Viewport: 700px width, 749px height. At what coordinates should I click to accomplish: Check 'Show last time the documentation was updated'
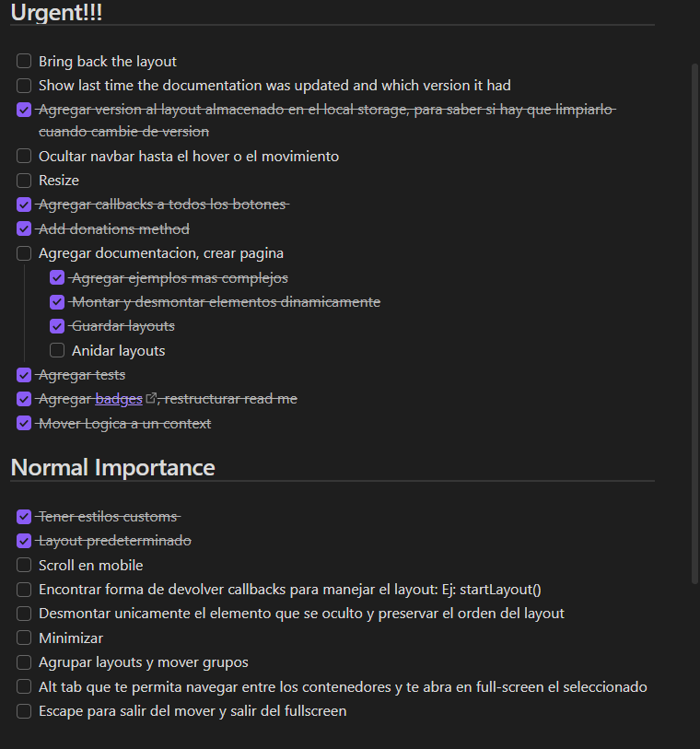click(23, 85)
